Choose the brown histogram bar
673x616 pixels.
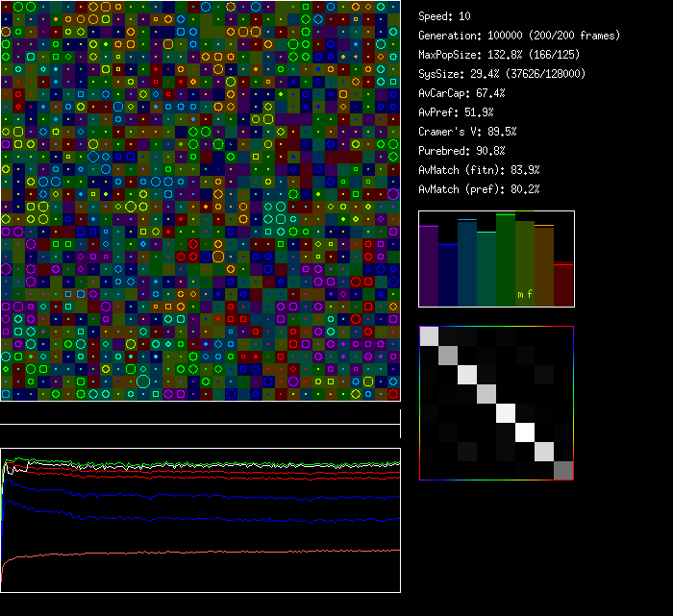(544, 265)
